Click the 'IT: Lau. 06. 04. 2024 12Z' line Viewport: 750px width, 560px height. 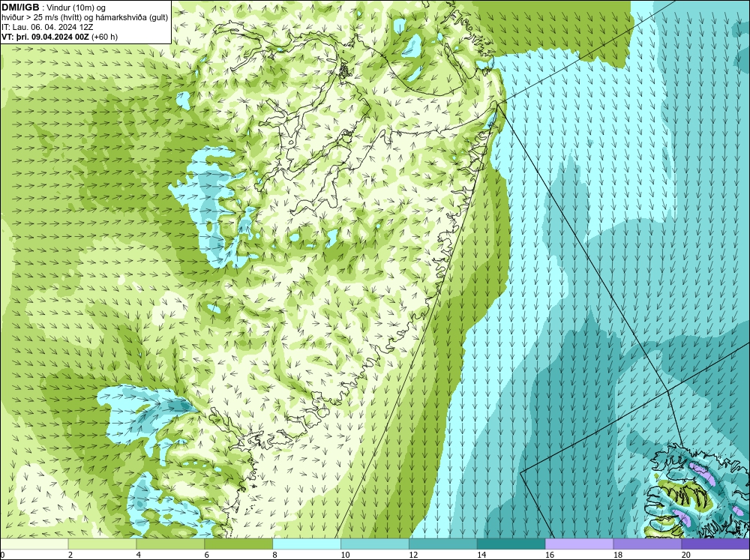tap(47, 27)
